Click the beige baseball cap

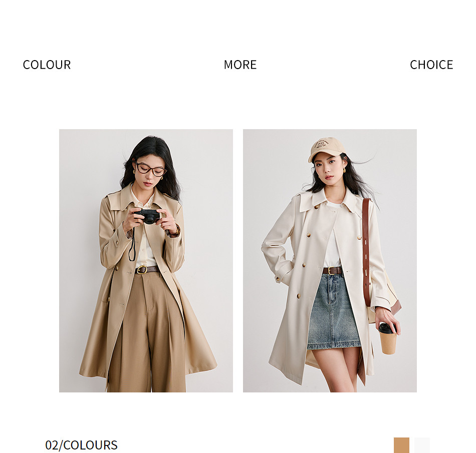[x=326, y=149]
